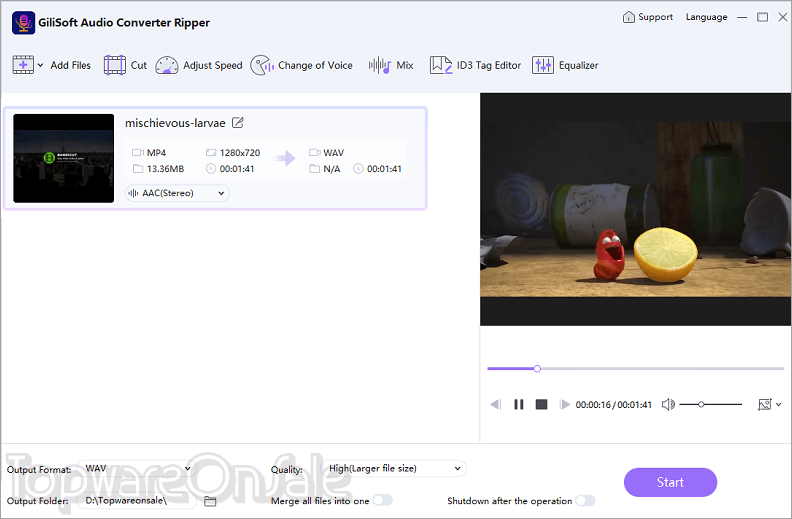Select the mischievous-larvae video thumbnail

click(64, 158)
